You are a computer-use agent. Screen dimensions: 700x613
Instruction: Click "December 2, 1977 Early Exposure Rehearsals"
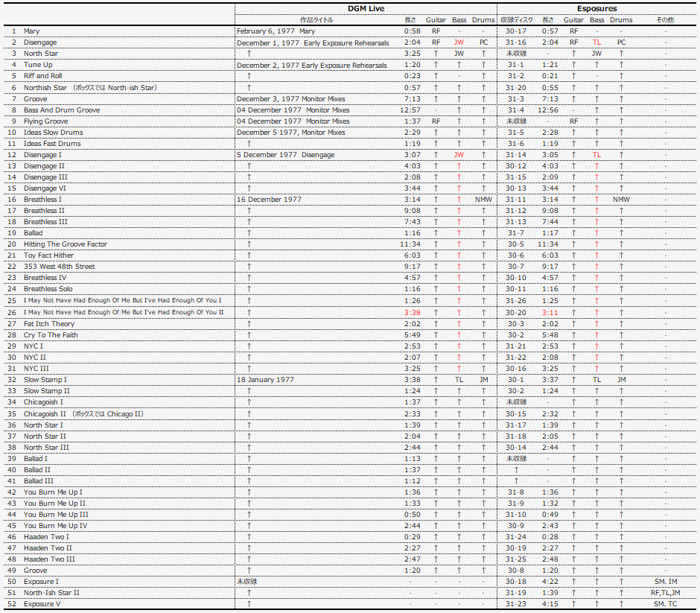pyautogui.click(x=311, y=66)
